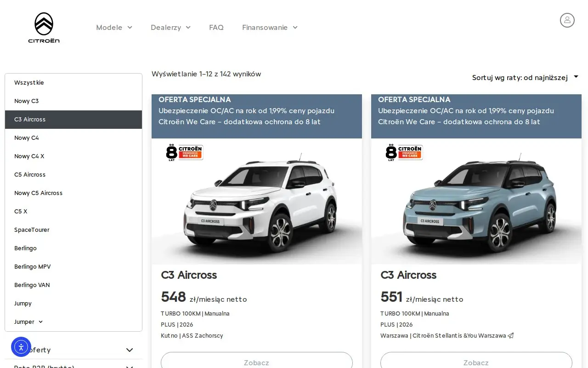Click the Kutno | ASS Zachorscy dealer text
588x368 pixels.
(192, 336)
